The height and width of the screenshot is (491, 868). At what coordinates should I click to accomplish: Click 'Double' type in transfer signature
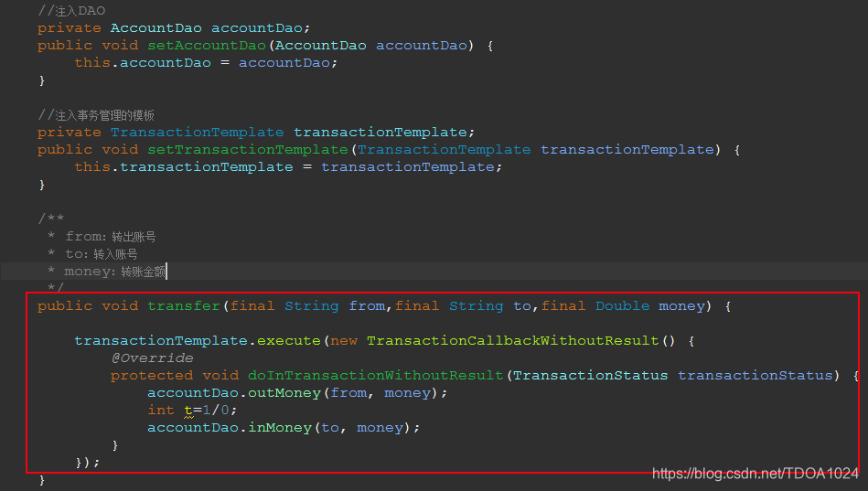pos(622,305)
